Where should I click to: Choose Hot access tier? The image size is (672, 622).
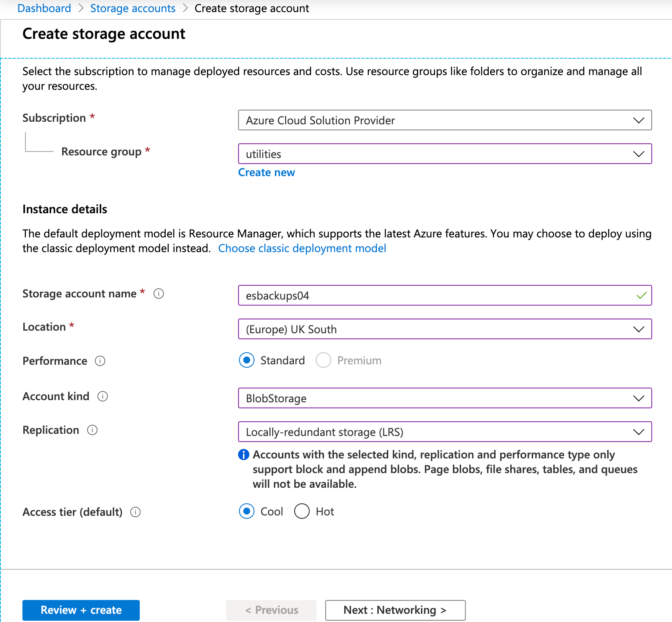click(302, 511)
